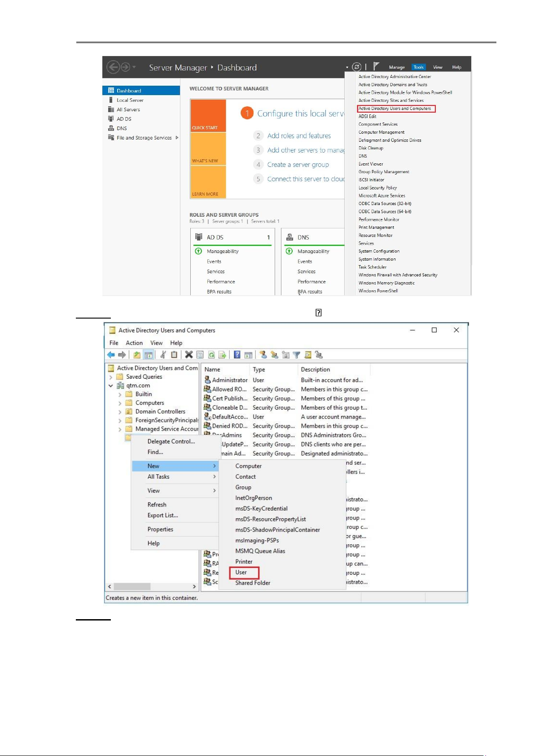Click the blue Help toolbar icon
Screen dimensions: 535x756
[237, 355]
